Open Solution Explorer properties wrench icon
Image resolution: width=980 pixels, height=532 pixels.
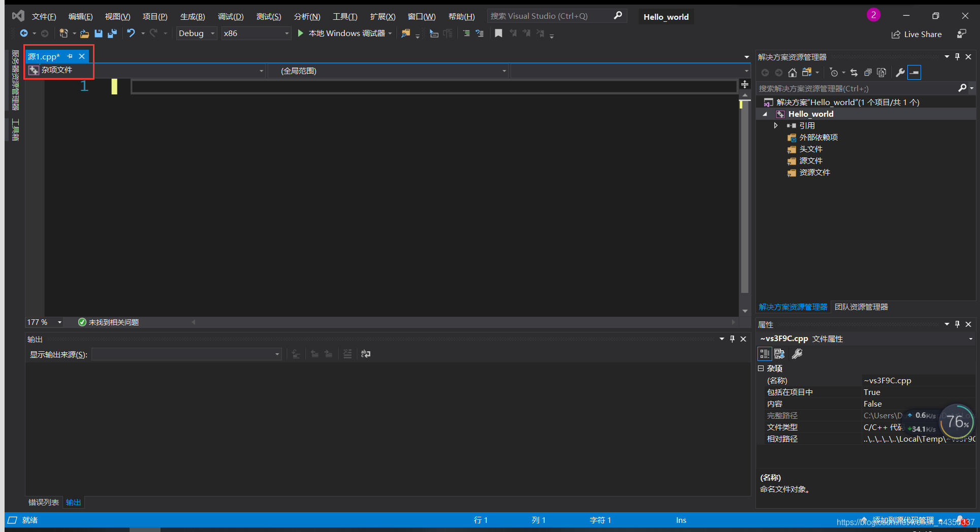point(900,73)
